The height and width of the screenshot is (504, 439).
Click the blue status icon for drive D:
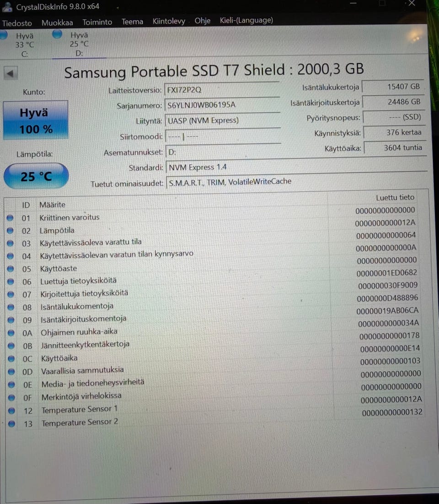point(57,34)
